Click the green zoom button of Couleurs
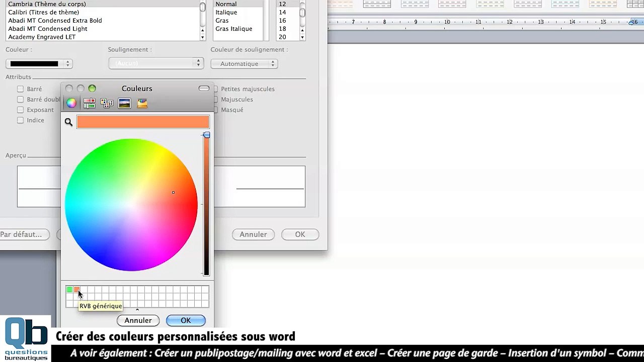Image resolution: width=644 pixels, height=362 pixels. (x=92, y=88)
